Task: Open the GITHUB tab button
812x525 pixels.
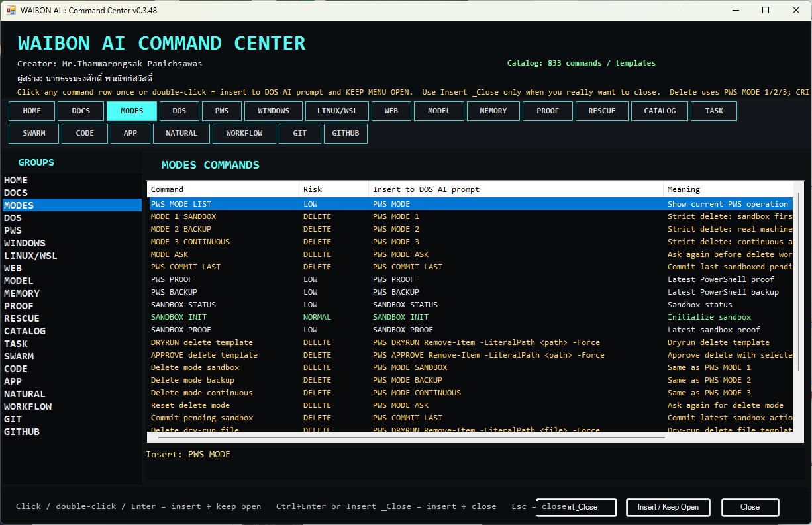Action: 346,134
